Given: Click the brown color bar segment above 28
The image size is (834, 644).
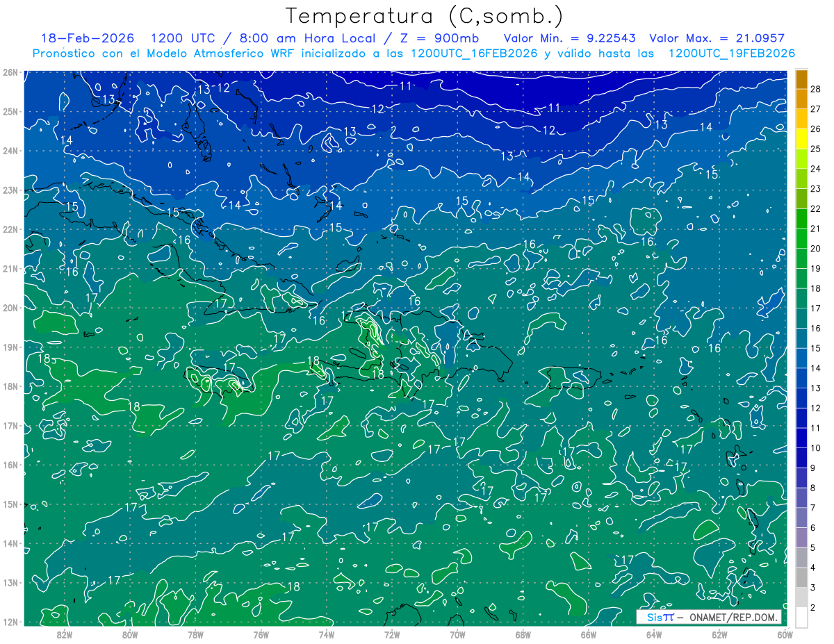Looking at the screenshot, I should click(x=801, y=79).
